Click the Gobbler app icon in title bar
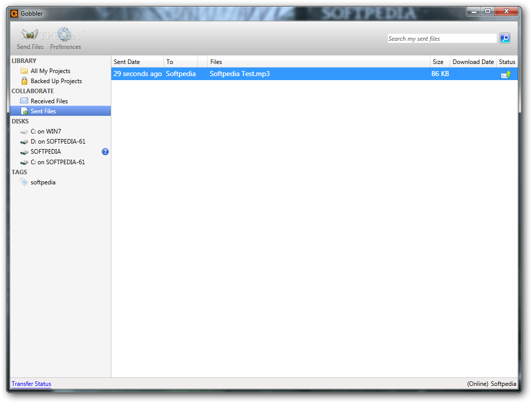Viewport: 532px width, 403px height. (x=14, y=14)
